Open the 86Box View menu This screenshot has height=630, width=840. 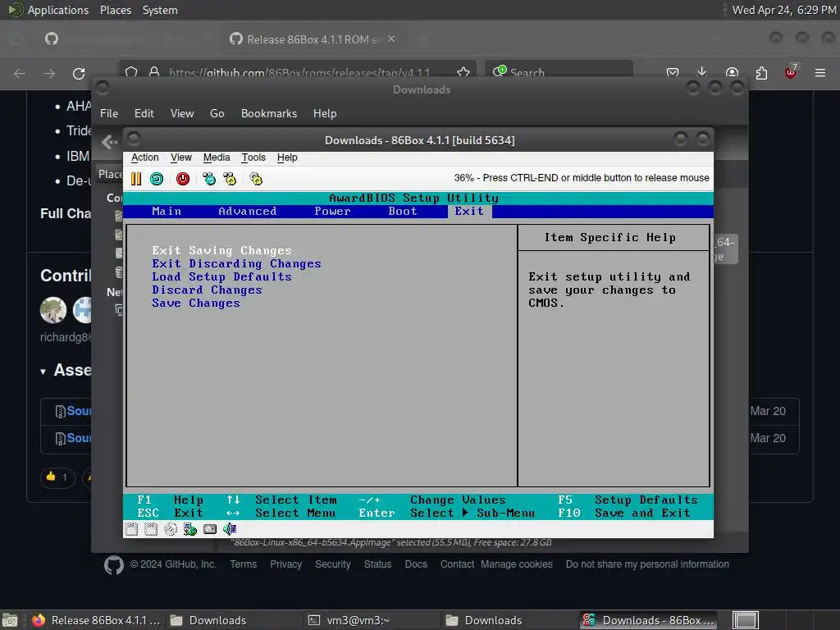click(x=181, y=157)
